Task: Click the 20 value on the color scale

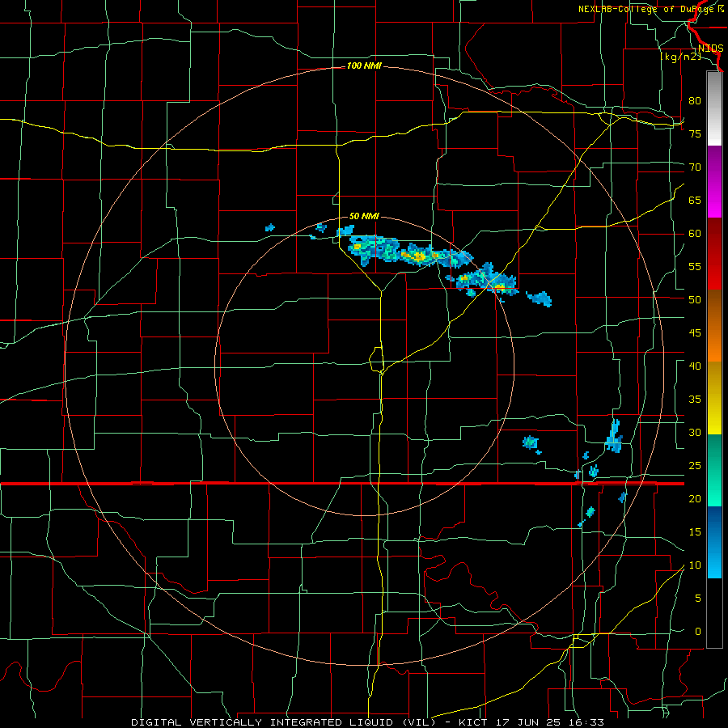Action: click(x=695, y=498)
